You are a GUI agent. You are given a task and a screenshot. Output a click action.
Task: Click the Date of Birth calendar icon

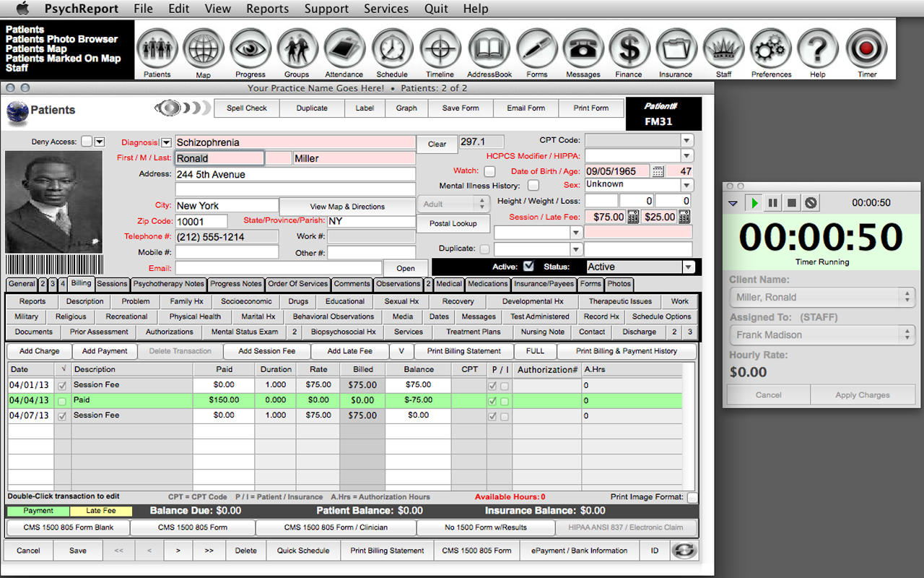point(658,171)
